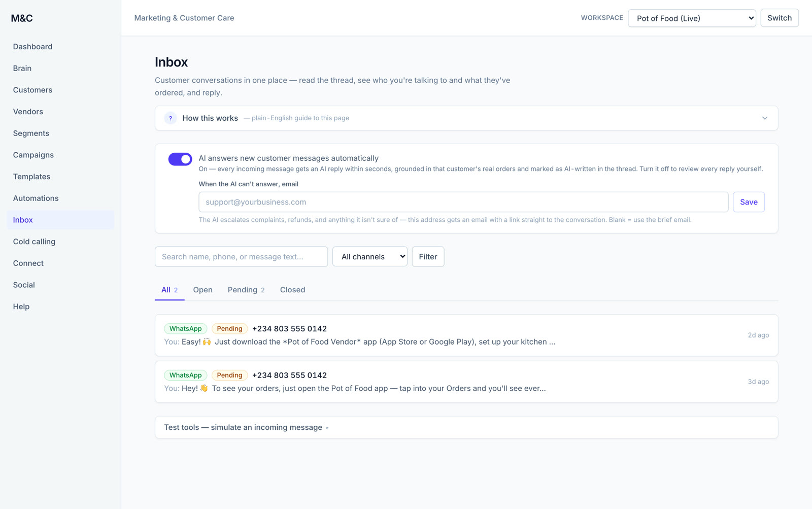
Task: Switch to the Closed tab
Action: point(293,290)
